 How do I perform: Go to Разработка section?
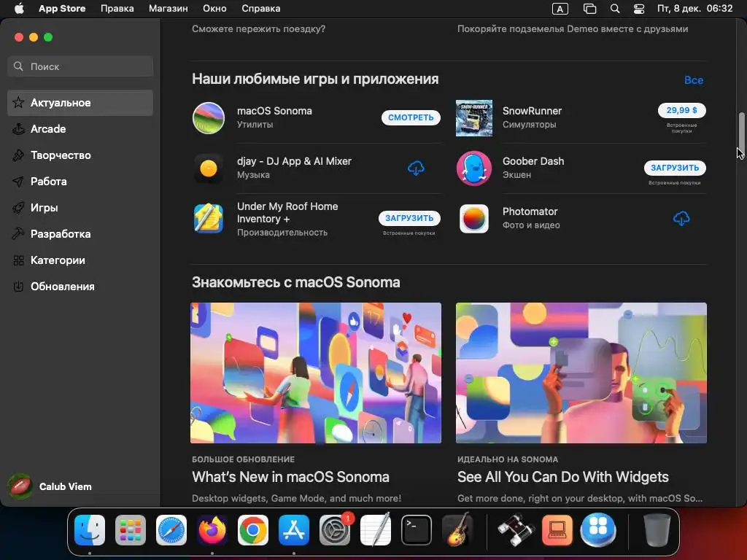pos(80,234)
